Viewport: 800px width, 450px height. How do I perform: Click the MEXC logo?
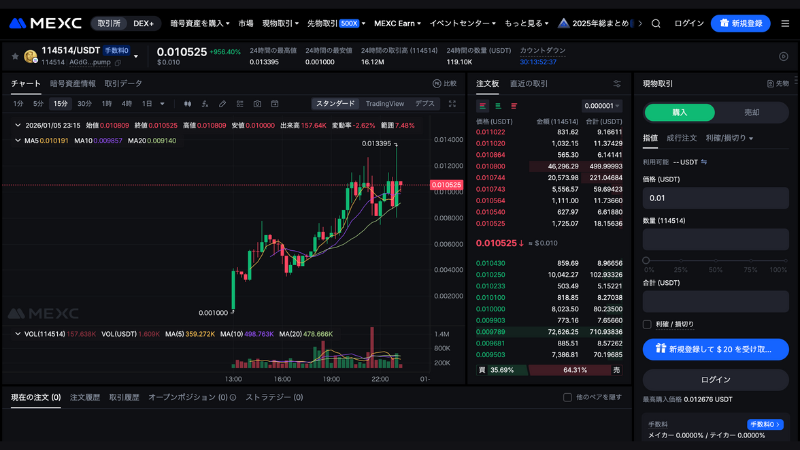coord(45,23)
